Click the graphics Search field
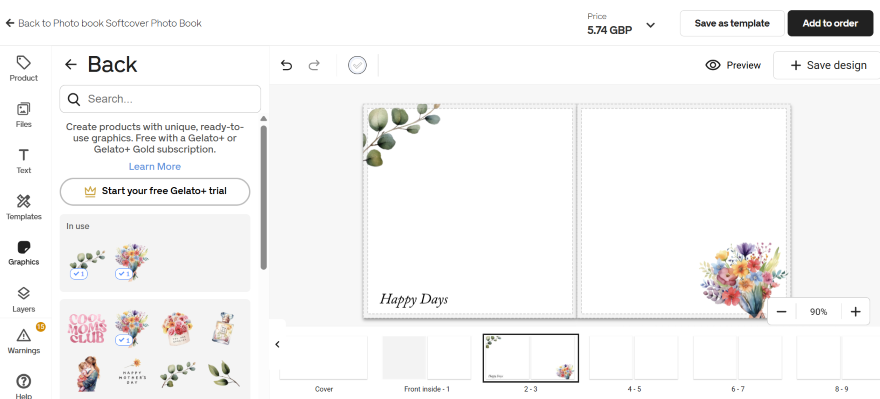Screen dimensions: 880x399 [x=160, y=99]
